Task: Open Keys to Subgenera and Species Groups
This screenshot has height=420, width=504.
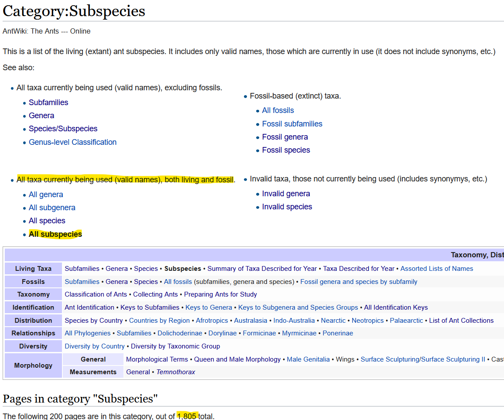Action: click(x=298, y=307)
